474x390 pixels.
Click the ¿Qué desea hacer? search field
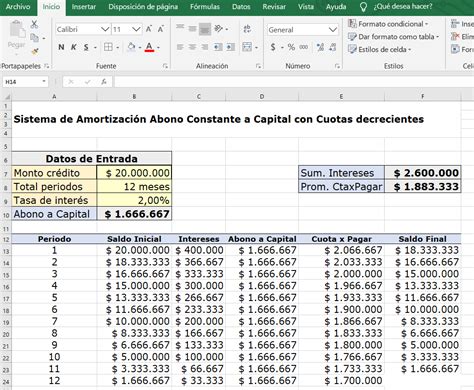pos(403,7)
